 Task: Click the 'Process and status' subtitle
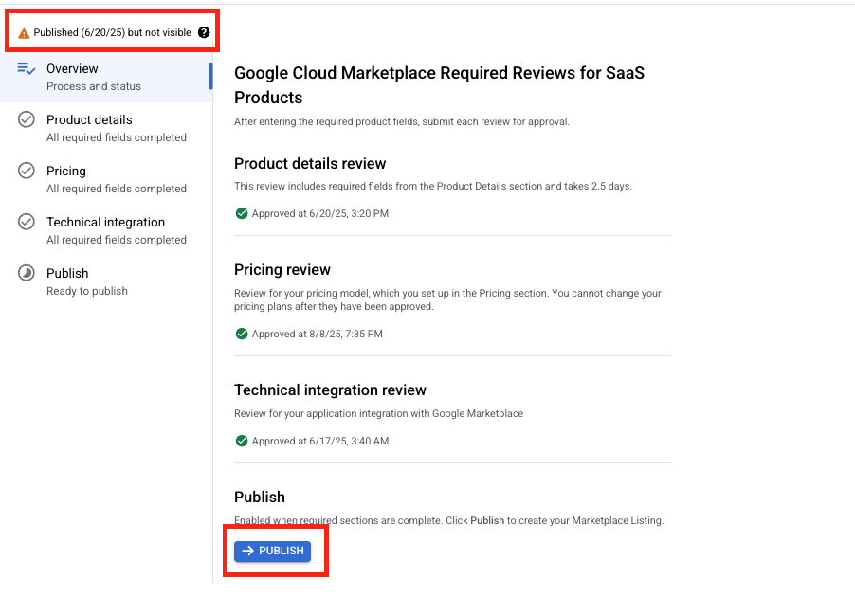(94, 86)
